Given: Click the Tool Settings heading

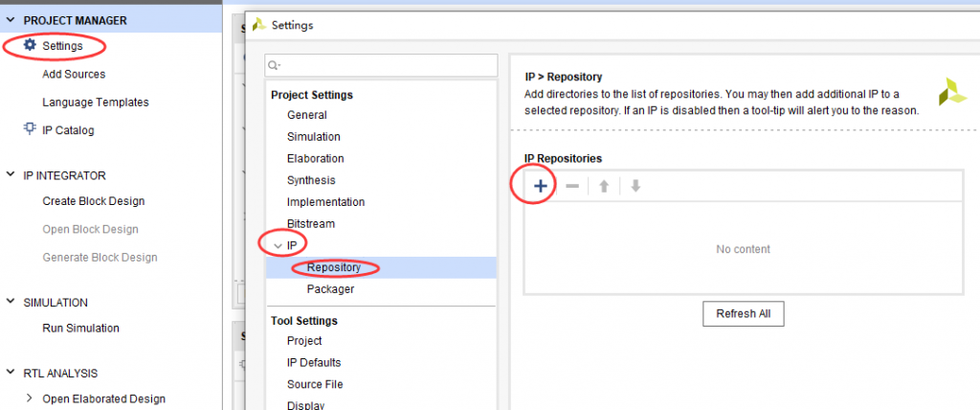Looking at the screenshot, I should [x=304, y=321].
